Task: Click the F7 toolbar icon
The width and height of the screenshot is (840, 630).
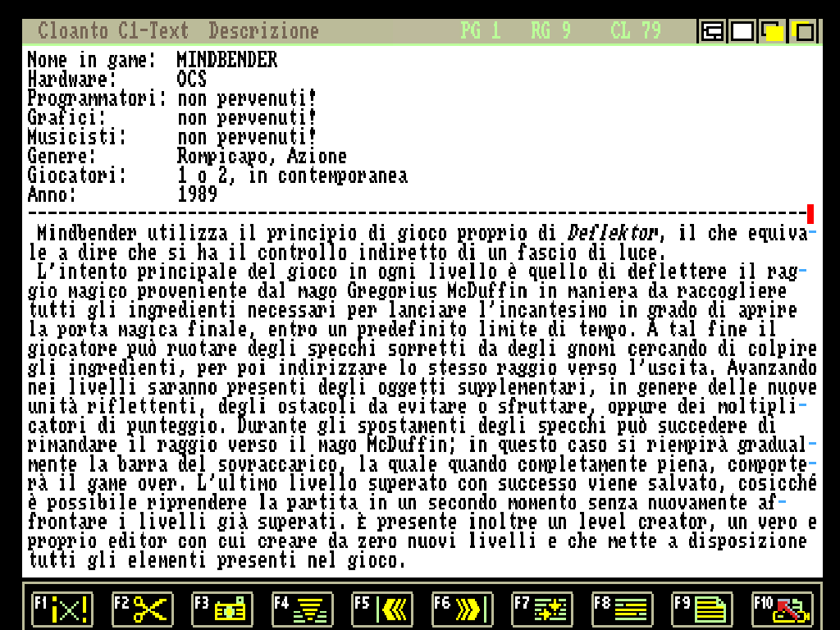Action: coord(542,609)
